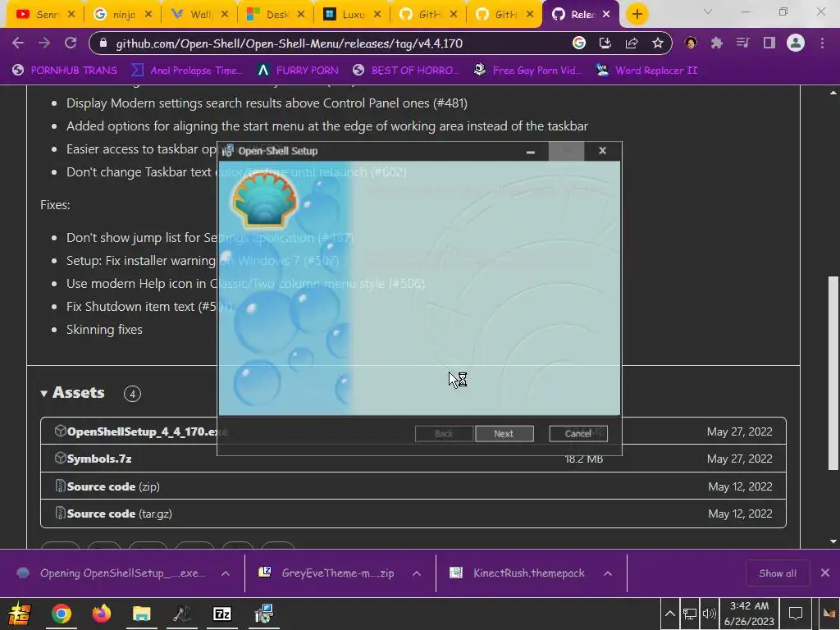Open Chrome three-dot menu
The height and width of the screenshot is (630, 840).
point(822,43)
